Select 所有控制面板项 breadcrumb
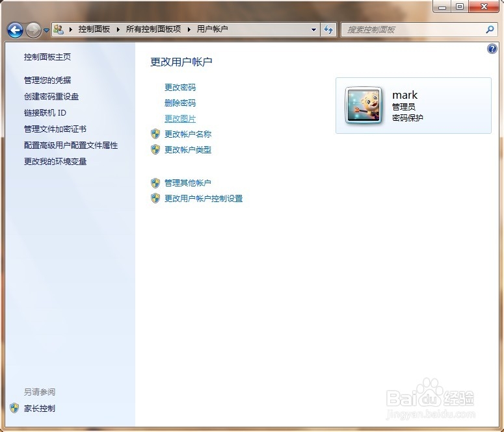504x432 pixels. (x=153, y=29)
